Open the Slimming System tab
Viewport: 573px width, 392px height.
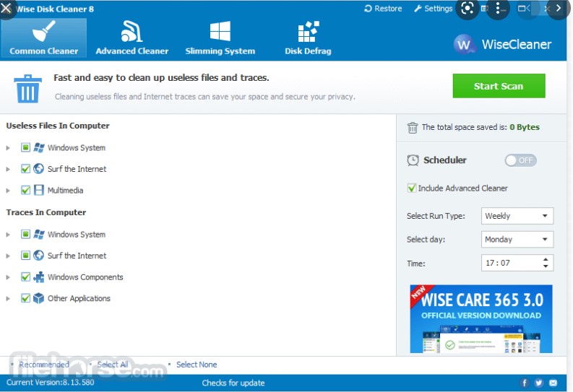(220, 38)
